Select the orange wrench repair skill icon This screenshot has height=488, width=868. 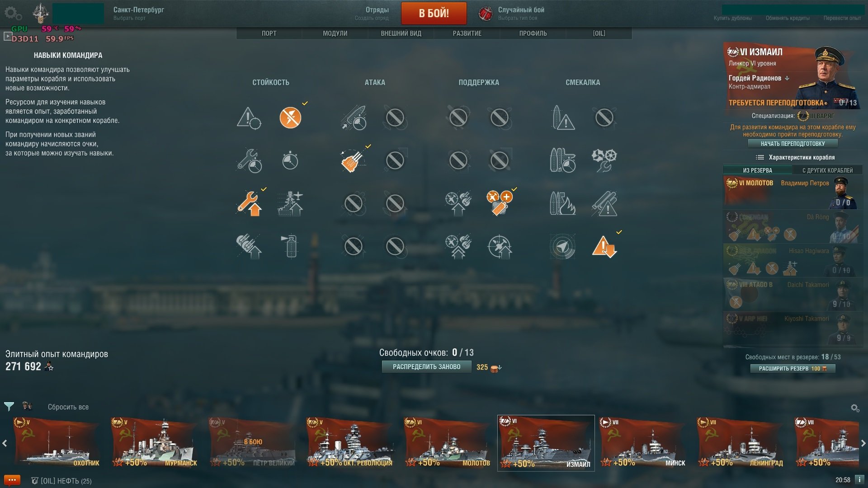pyautogui.click(x=249, y=203)
